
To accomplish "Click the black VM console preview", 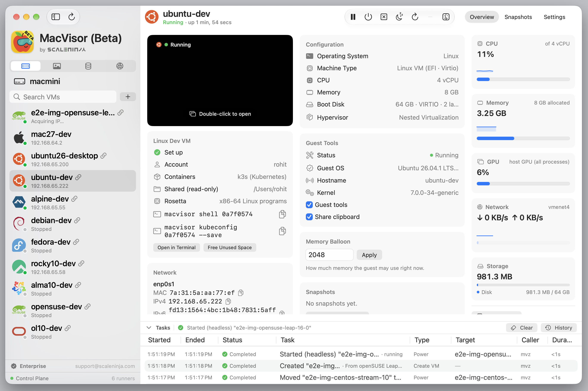I will pyautogui.click(x=220, y=80).
